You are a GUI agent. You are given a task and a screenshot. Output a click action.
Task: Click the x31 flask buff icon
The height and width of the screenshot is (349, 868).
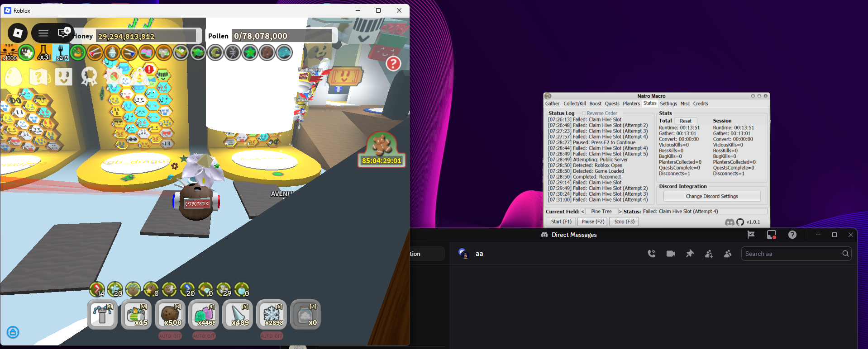(44, 52)
